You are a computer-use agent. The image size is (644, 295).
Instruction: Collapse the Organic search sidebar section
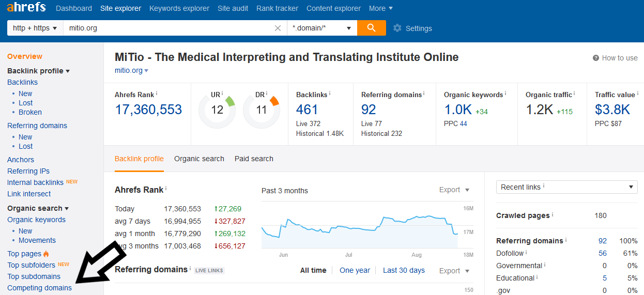tap(38, 208)
